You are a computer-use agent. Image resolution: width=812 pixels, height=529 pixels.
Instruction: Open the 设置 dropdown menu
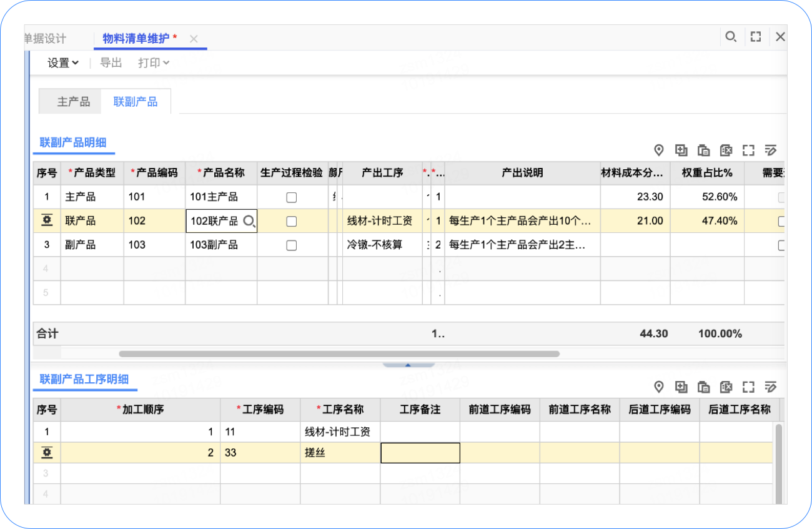[x=63, y=62]
